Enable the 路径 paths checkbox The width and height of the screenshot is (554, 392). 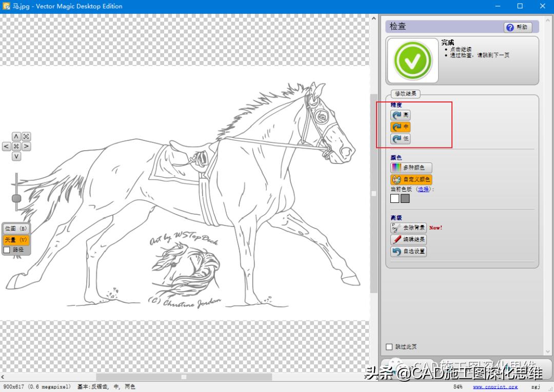[7, 250]
